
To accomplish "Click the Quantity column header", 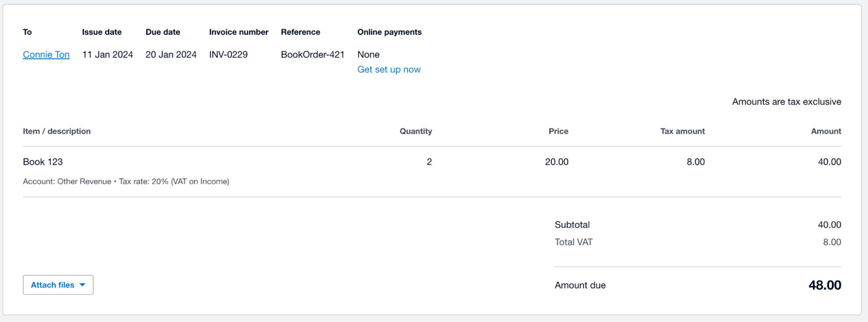I will pos(416,131).
